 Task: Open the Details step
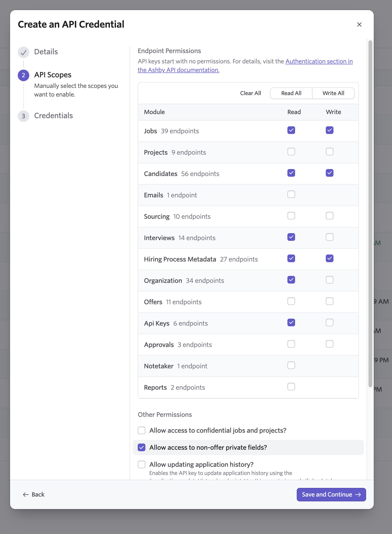[x=46, y=52]
